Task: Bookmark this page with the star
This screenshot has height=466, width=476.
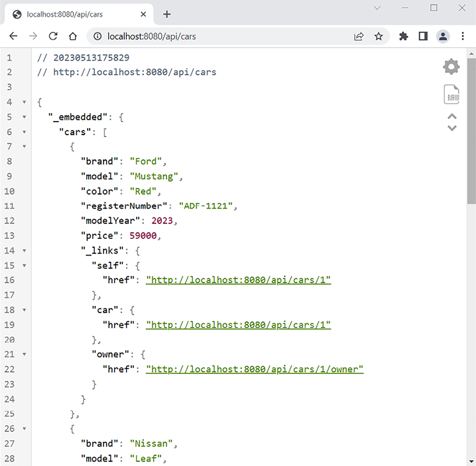Action: tap(379, 36)
